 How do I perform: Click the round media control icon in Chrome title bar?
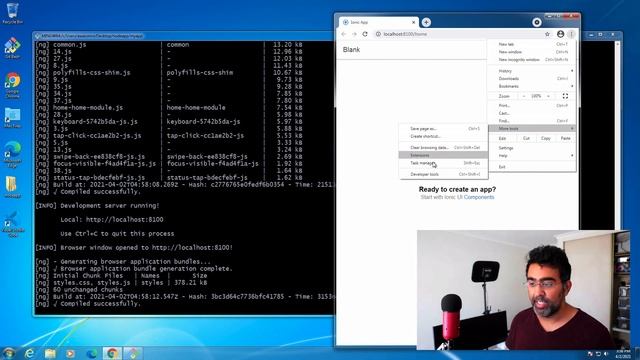pos(537,22)
